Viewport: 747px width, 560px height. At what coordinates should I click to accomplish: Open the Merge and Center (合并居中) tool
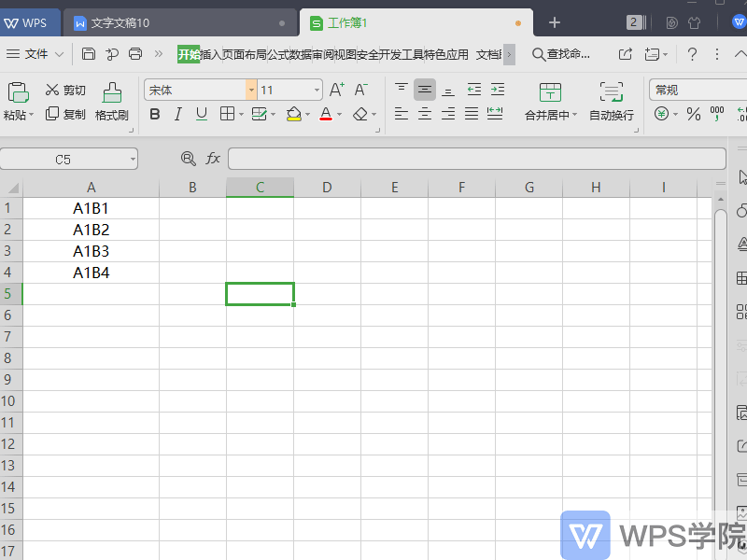tap(550, 101)
